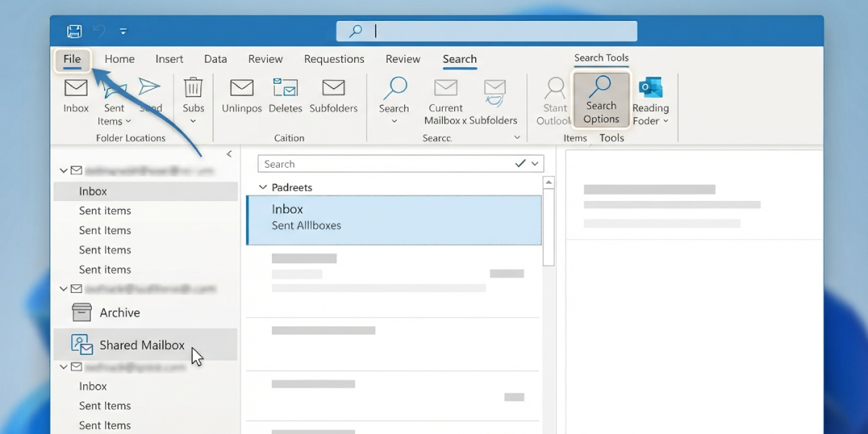Click the Search magnifier in Searcc. group
This screenshot has height=434, width=868.
pyautogui.click(x=394, y=88)
